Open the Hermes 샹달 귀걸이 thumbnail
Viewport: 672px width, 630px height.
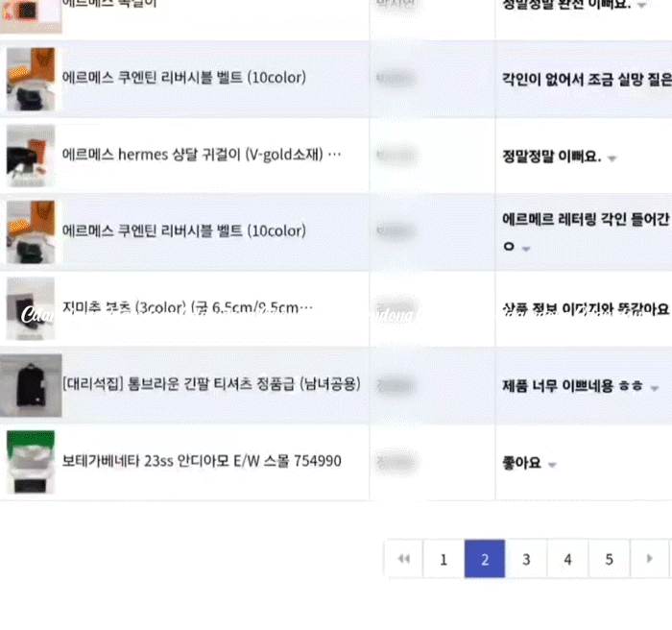31,156
